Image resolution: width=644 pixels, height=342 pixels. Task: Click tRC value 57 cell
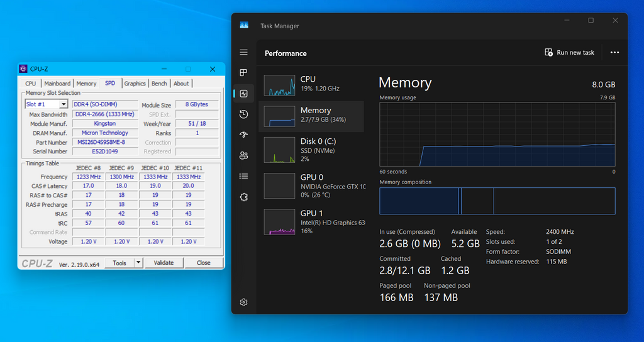[x=88, y=223]
